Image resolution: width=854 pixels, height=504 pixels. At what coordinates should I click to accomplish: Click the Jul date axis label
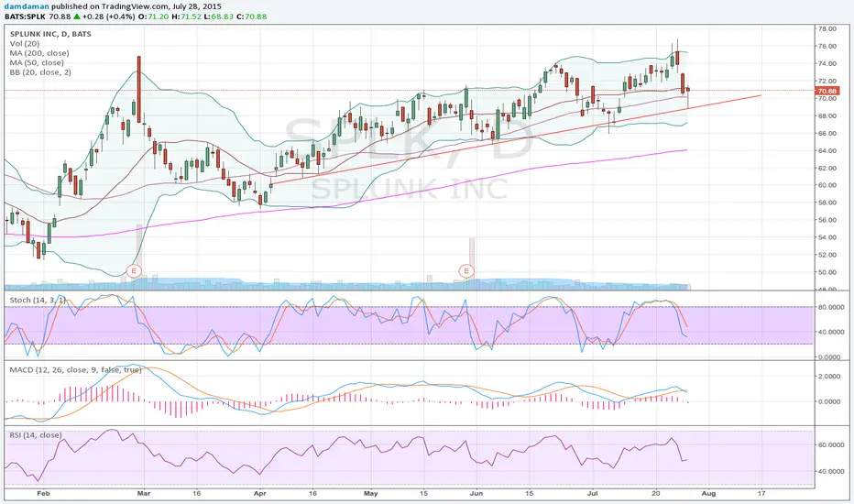592,494
